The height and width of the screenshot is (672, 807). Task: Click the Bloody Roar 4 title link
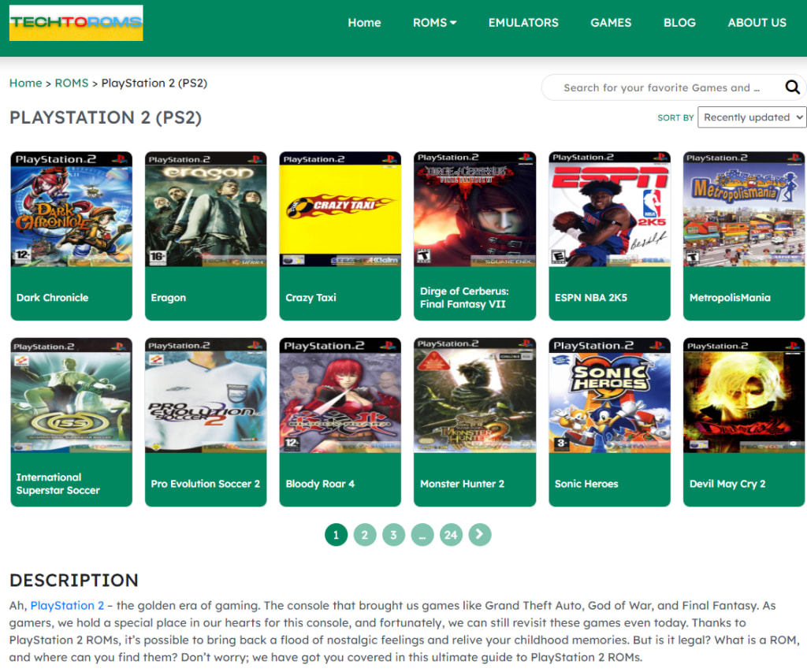click(320, 484)
